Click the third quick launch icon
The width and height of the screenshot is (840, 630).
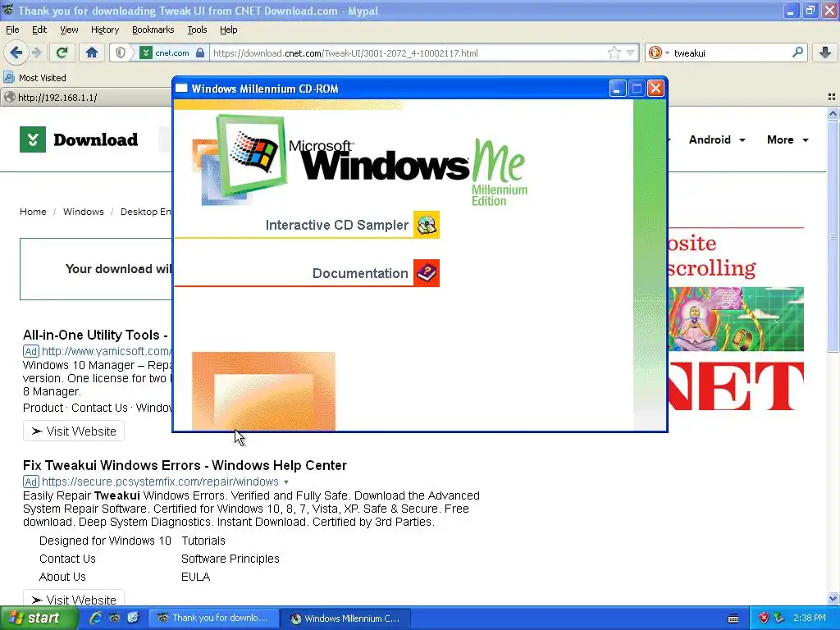(133, 618)
